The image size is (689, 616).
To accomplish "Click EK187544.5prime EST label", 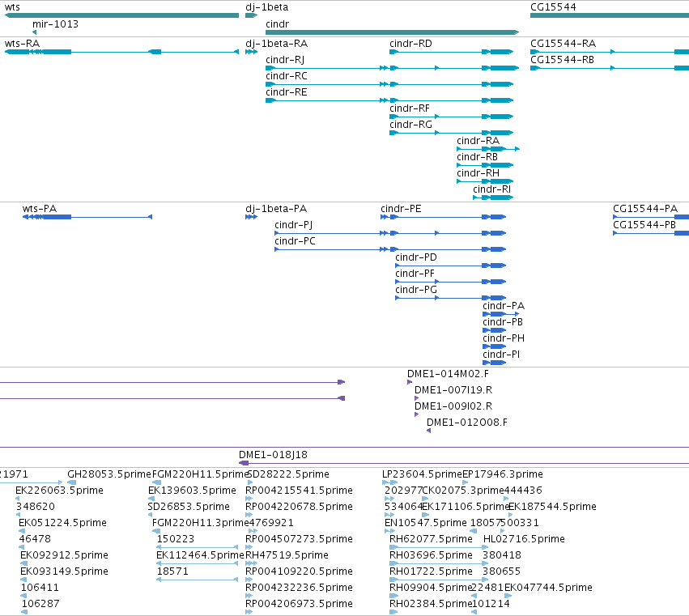I will 552,507.
